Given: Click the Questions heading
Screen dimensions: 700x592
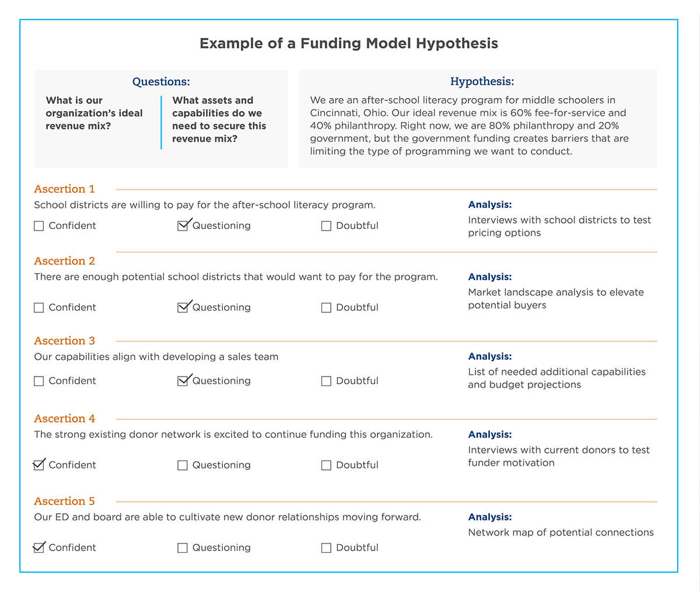Looking at the screenshot, I should tap(161, 82).
